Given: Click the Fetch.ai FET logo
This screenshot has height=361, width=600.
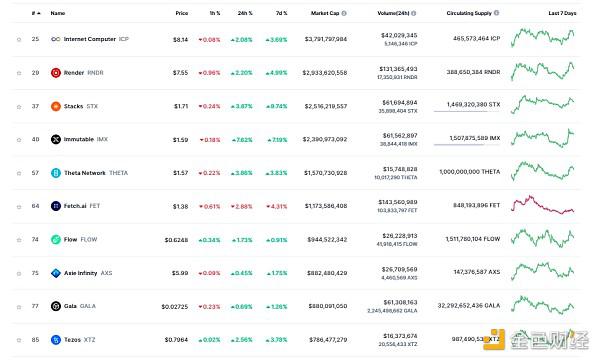Looking at the screenshot, I should (56, 206).
